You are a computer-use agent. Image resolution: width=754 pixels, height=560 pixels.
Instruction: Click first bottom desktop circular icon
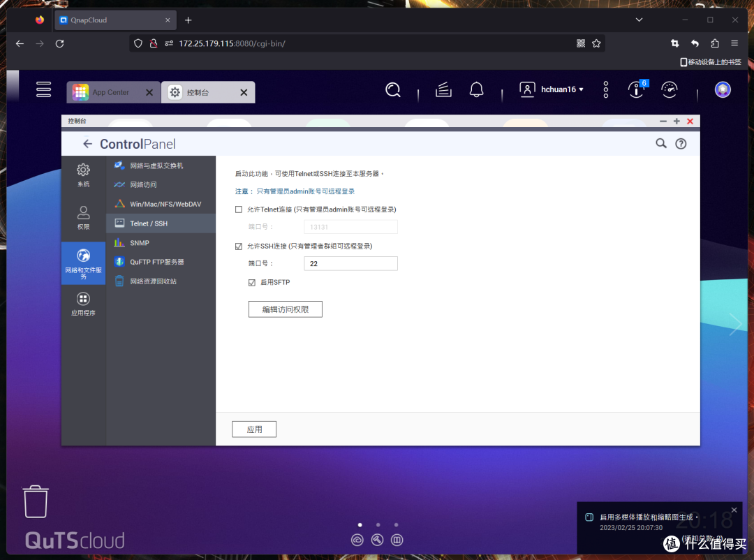(x=357, y=540)
